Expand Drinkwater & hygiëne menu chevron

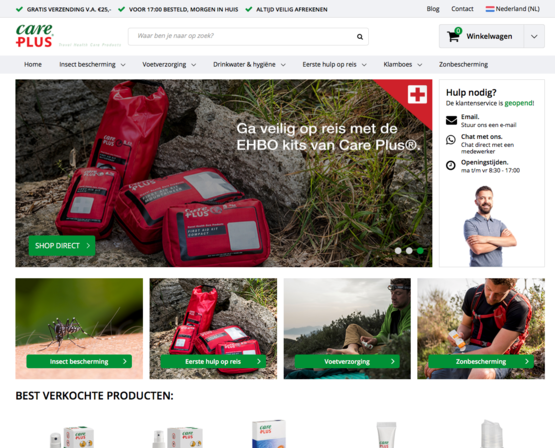point(283,65)
